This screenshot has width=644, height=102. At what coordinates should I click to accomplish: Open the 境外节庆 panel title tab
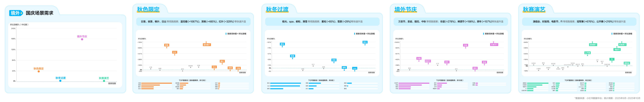[x=406, y=9]
